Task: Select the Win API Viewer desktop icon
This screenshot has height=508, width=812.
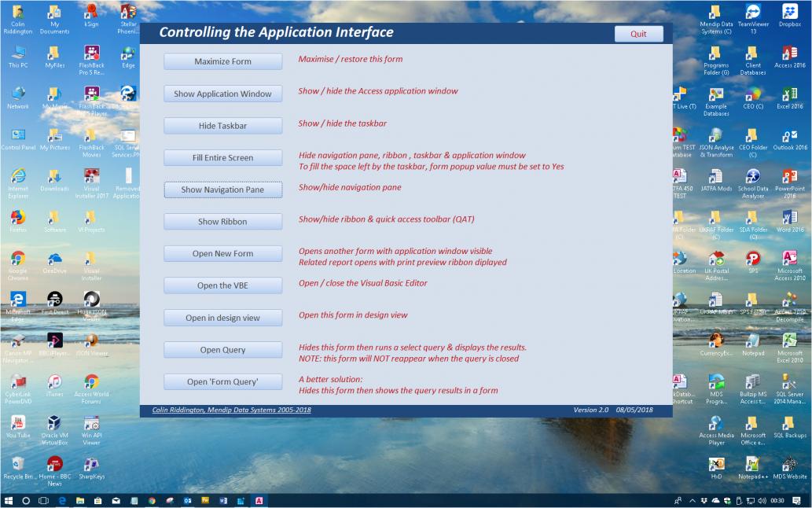Action: pyautogui.click(x=92, y=430)
